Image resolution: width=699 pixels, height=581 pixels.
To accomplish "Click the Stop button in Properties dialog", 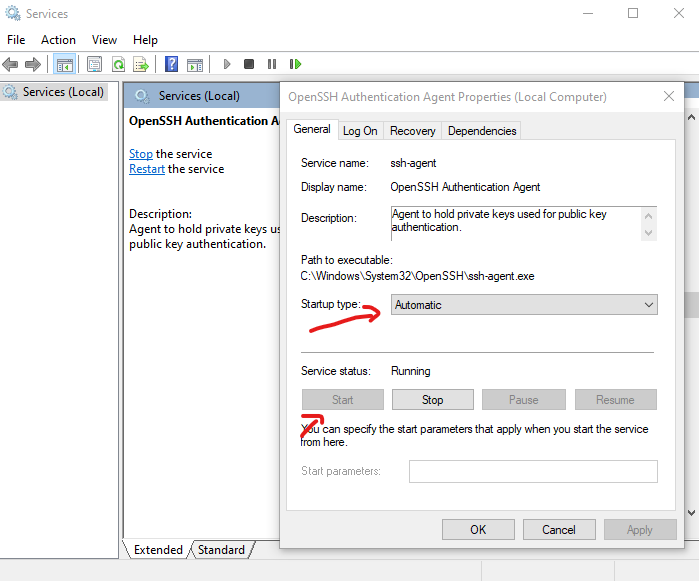I will (432, 400).
